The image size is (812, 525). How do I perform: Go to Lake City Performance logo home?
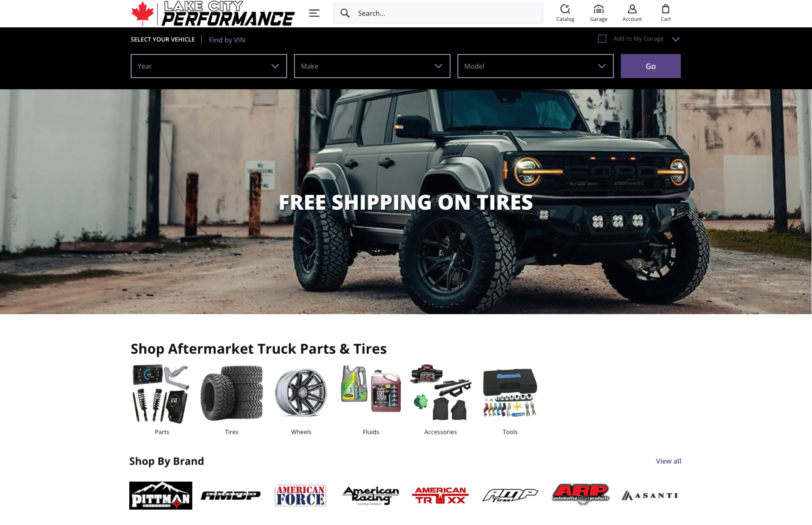click(x=213, y=14)
